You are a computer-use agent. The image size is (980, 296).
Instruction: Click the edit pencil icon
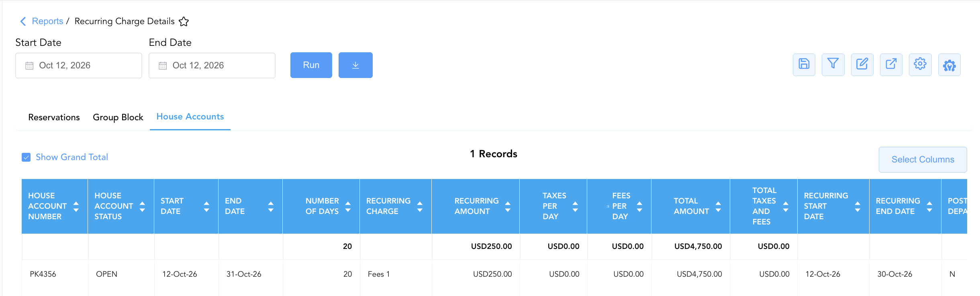point(862,64)
